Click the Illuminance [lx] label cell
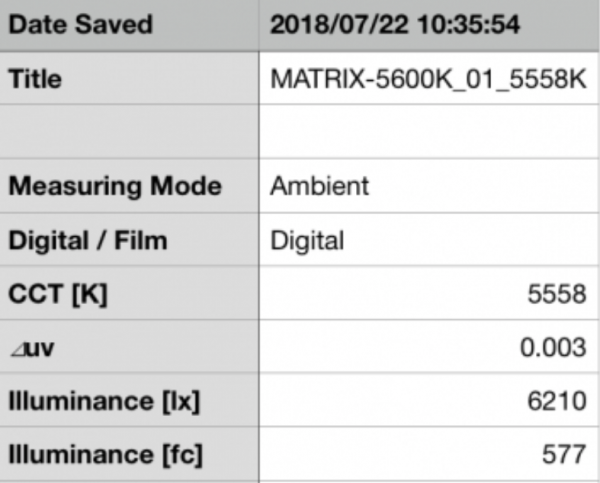 click(129, 401)
